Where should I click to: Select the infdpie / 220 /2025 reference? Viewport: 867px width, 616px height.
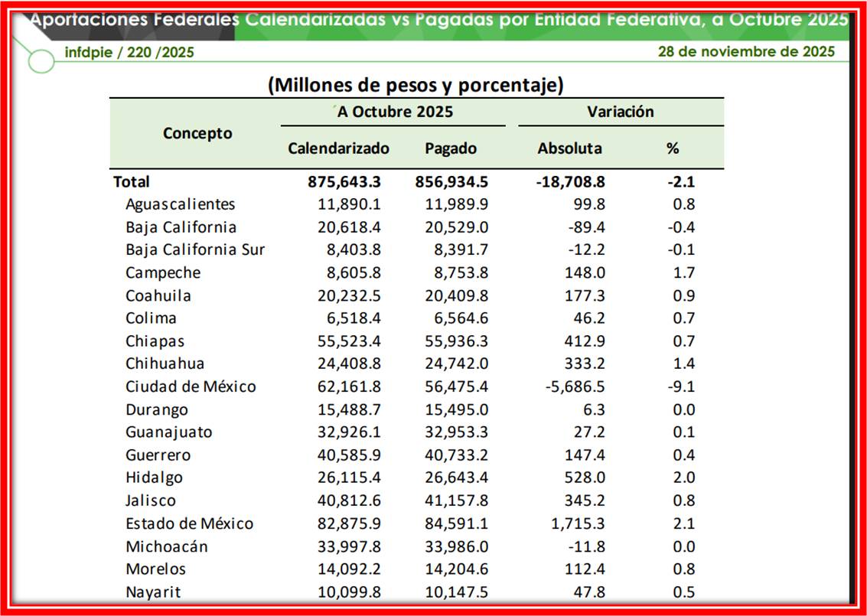[129, 52]
